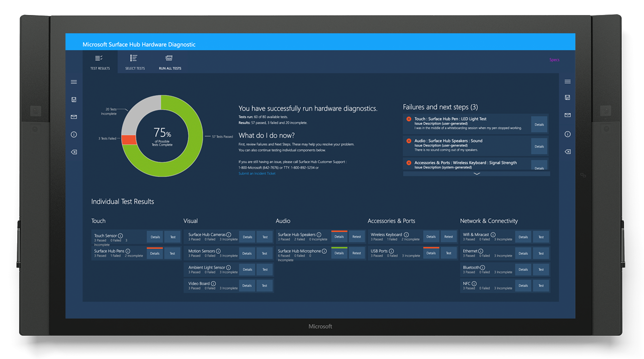Click the mail icon in left sidebar
Image resolution: width=644 pixels, height=359 pixels.
point(74,117)
